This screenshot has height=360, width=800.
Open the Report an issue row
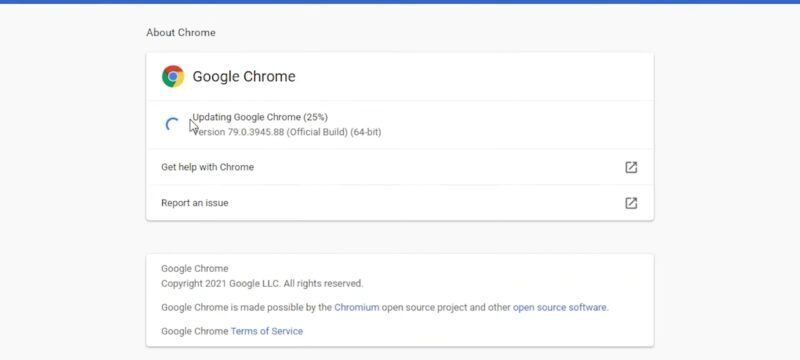click(x=399, y=203)
